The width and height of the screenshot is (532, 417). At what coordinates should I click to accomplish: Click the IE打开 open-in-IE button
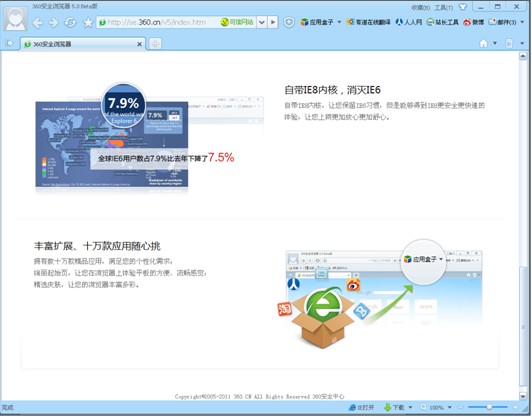tap(362, 407)
